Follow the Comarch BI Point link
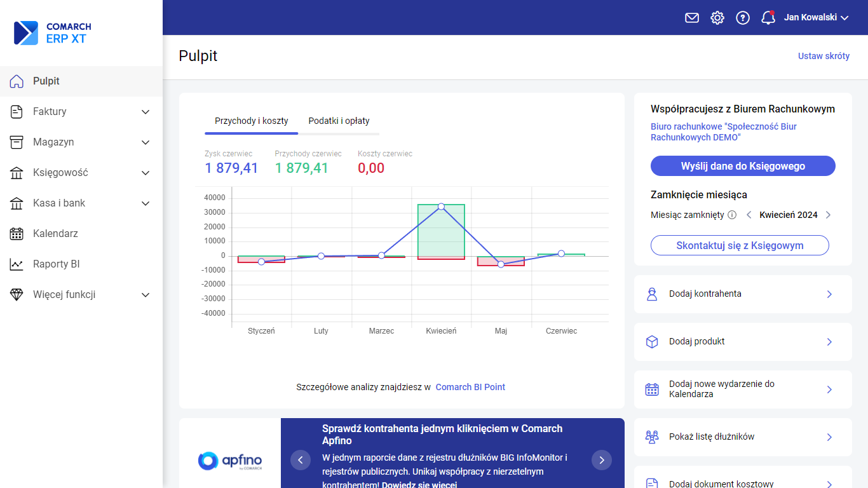 tap(470, 387)
